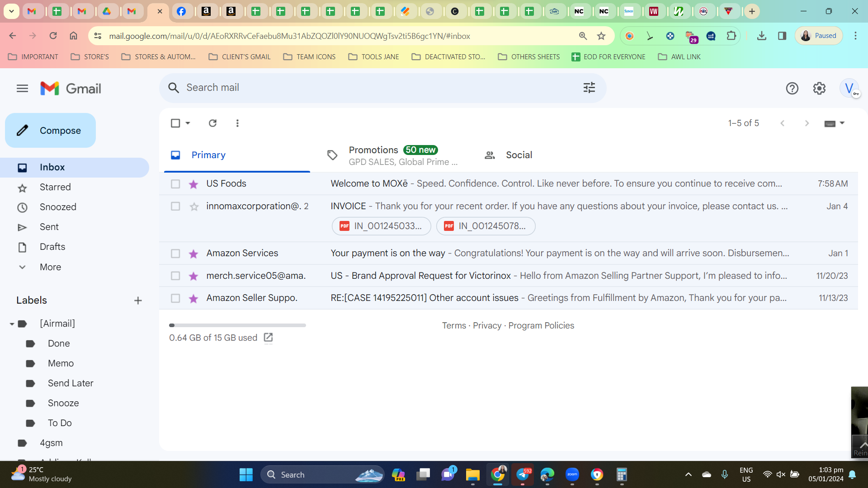The image size is (868, 488).
Task: Tick the checkbox for innomaxcorporation INVOICE email
Action: (175, 206)
